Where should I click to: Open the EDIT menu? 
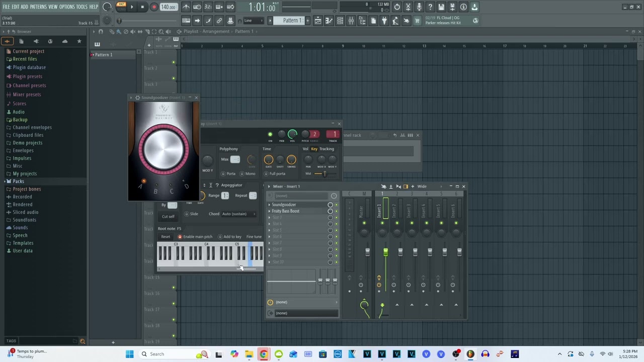(x=16, y=7)
